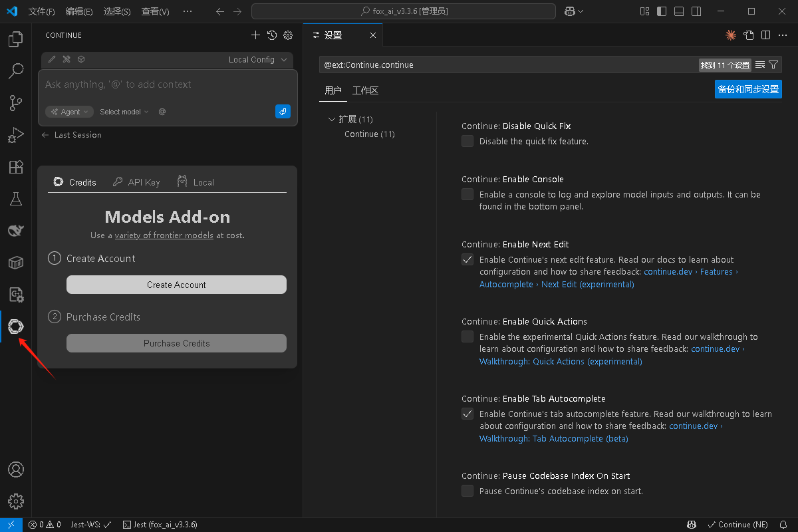
Task: Focus the settings search input field
Action: [x=509, y=65]
